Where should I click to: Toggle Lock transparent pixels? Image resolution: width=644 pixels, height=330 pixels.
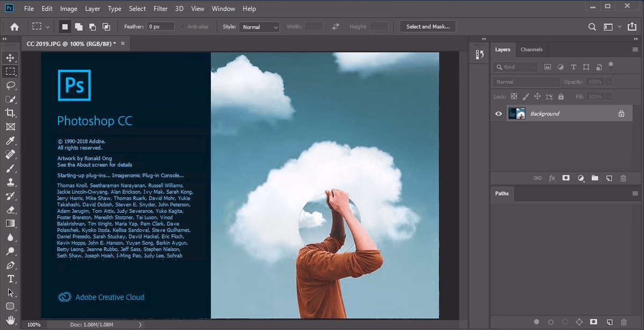click(513, 96)
